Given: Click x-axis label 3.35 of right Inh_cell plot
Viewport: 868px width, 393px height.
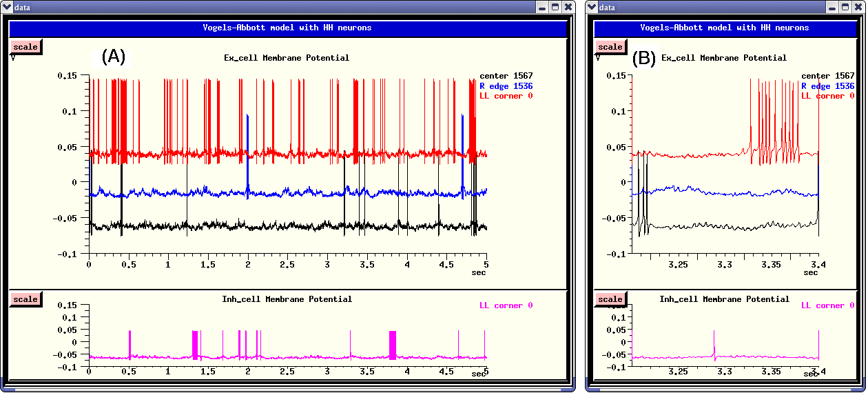Looking at the screenshot, I should coord(772,371).
